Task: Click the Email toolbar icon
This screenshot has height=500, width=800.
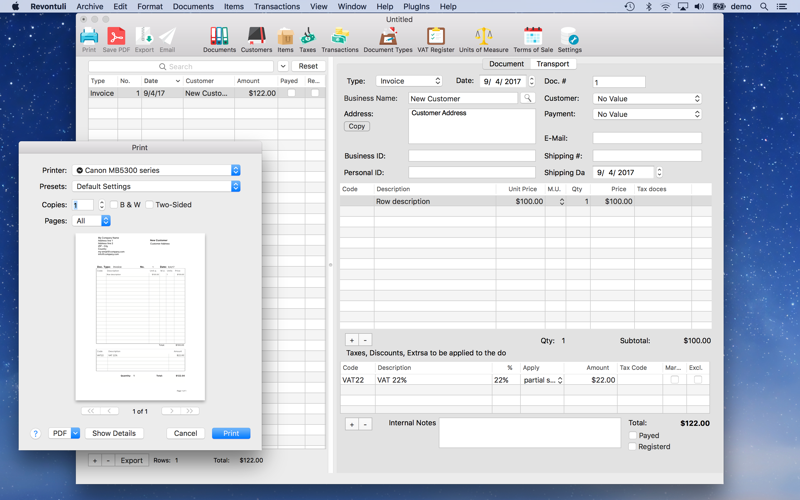Action: click(167, 38)
